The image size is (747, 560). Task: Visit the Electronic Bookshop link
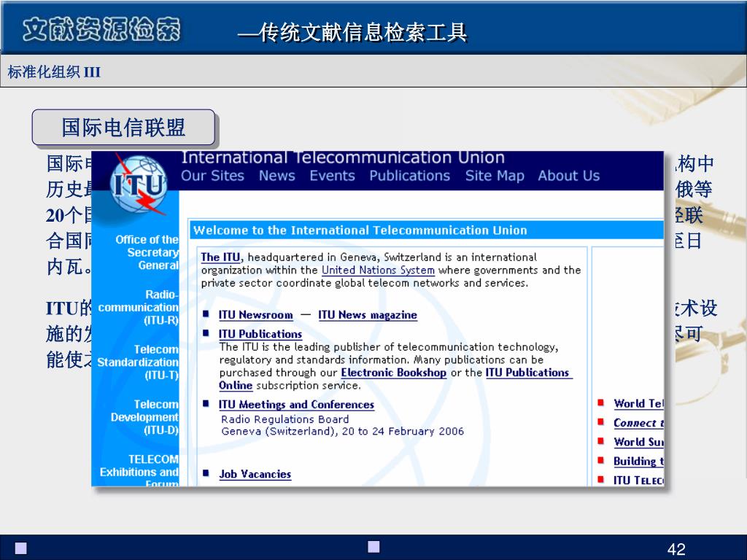(393, 373)
